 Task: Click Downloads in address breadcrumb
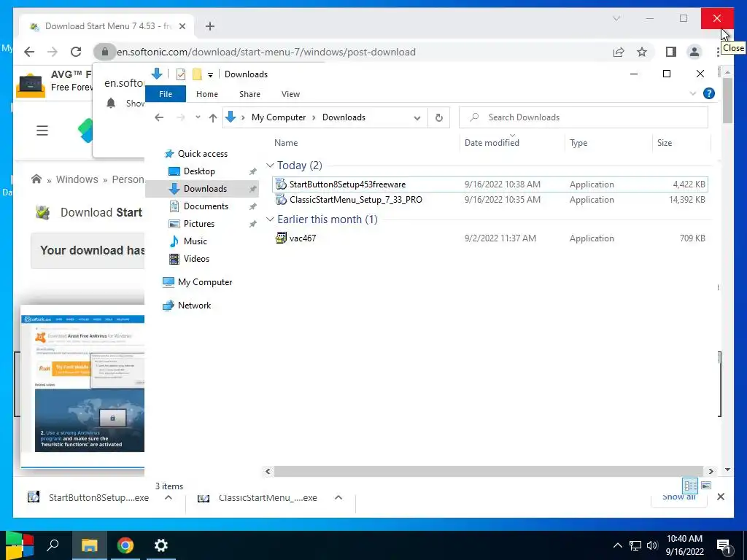coord(344,117)
